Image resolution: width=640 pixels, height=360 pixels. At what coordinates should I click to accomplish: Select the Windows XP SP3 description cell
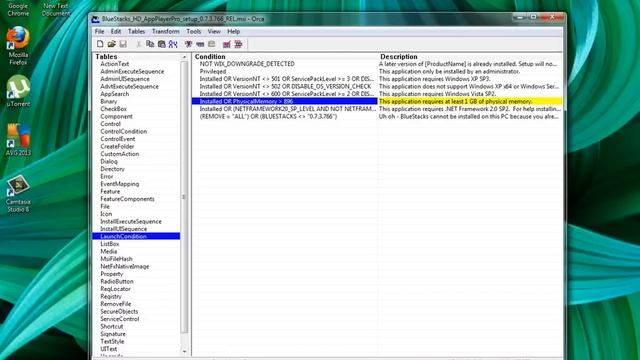coord(470,79)
